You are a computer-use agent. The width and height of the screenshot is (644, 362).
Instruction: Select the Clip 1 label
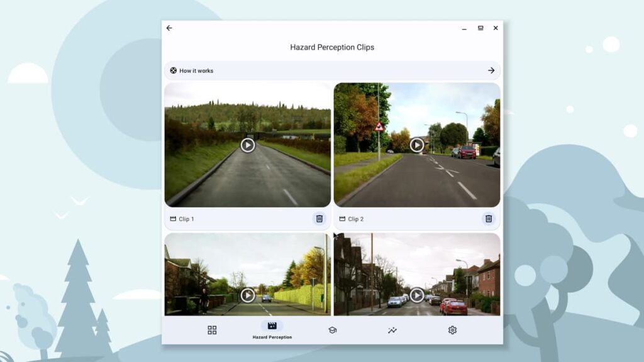pos(187,219)
